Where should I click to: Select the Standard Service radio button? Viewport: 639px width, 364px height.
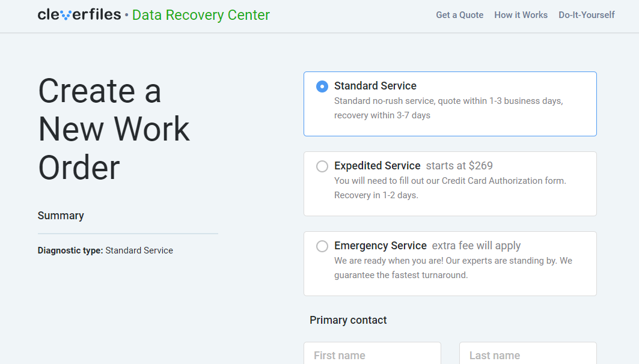[322, 86]
